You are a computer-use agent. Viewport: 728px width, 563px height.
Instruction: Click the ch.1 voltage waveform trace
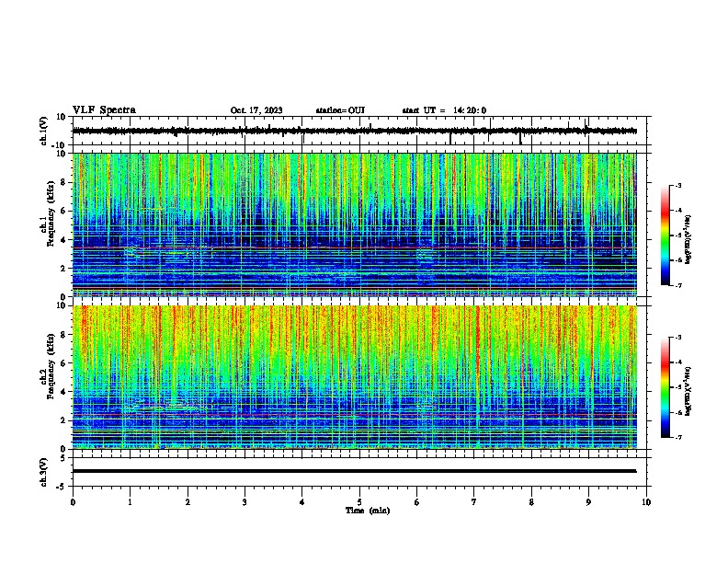pos(354,131)
